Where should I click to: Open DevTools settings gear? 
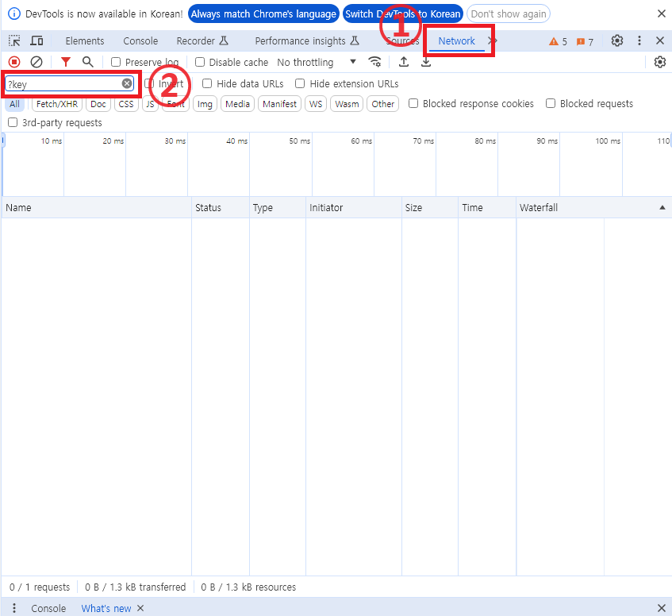click(x=616, y=40)
